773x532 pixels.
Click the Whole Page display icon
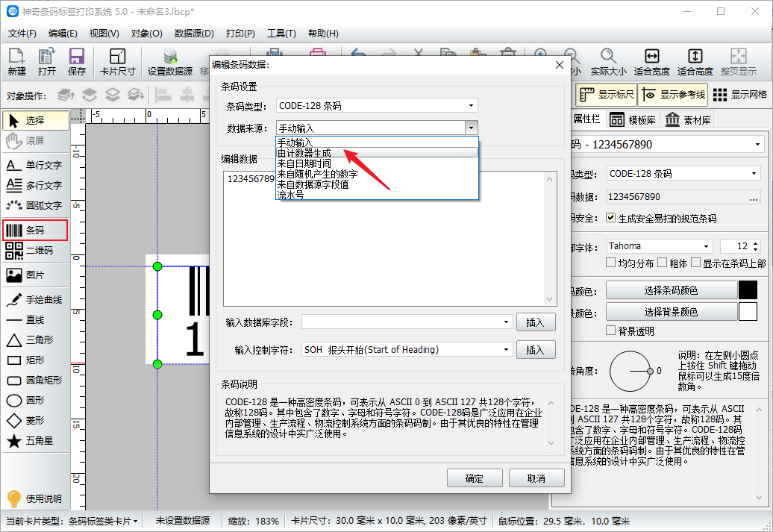pyautogui.click(x=739, y=62)
